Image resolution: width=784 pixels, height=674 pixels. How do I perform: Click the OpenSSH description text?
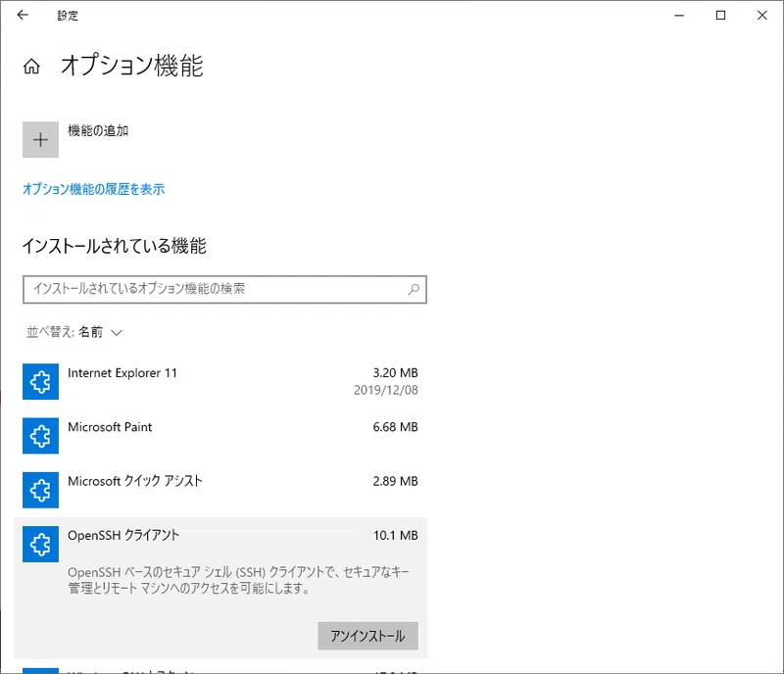[238, 580]
